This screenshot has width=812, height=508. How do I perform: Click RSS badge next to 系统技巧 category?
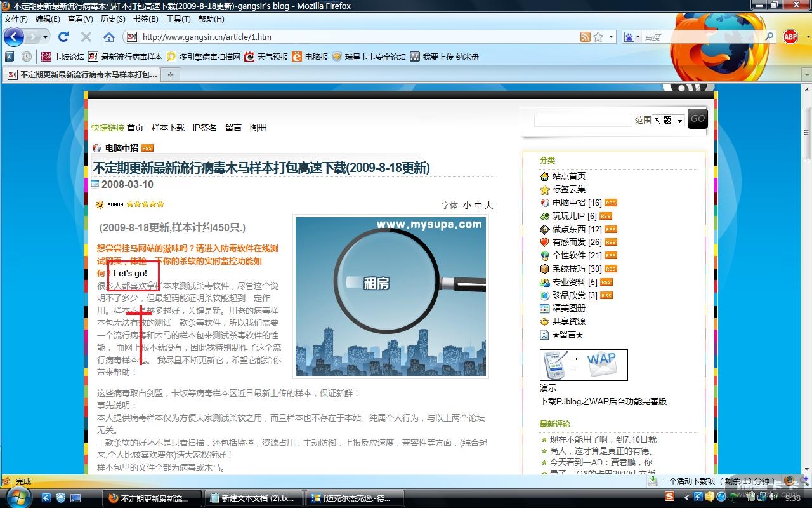pos(610,269)
